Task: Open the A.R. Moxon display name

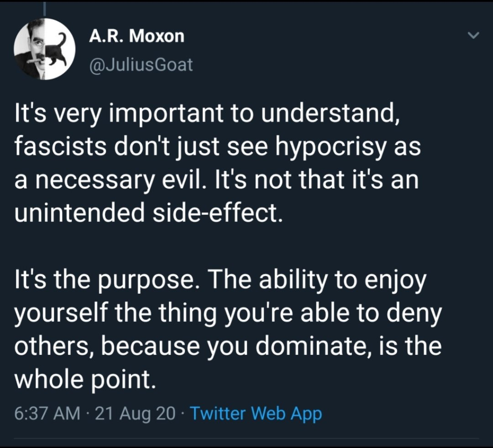Action: (x=136, y=36)
